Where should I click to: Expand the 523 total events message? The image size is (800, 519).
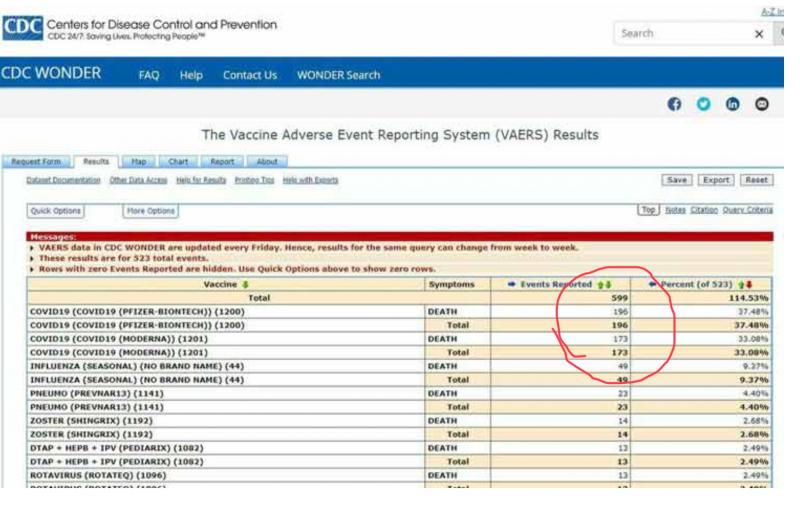(32, 259)
